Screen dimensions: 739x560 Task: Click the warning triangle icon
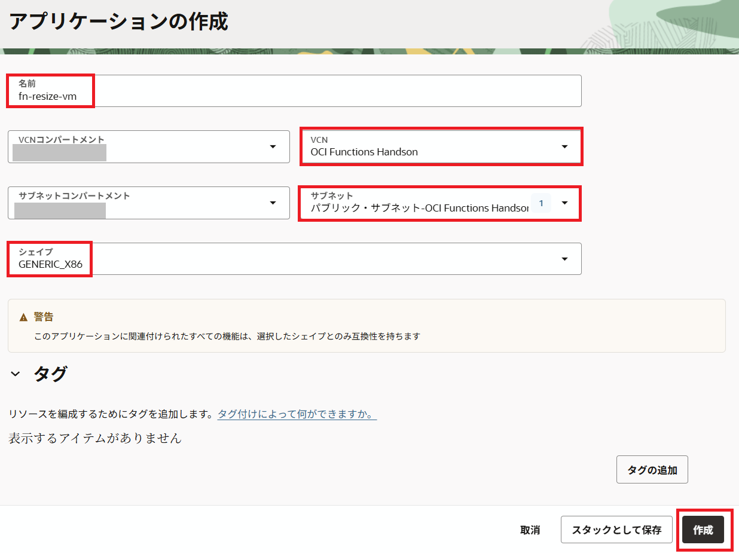pos(24,317)
